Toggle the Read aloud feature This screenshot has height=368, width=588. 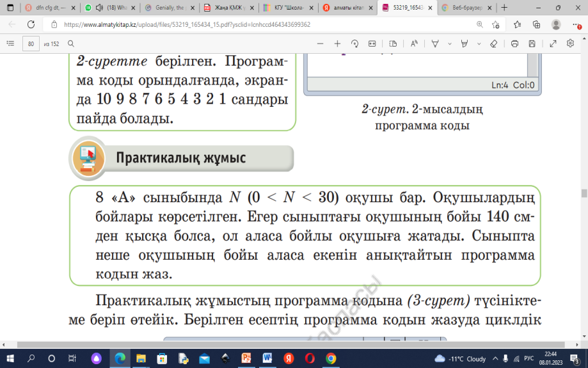click(x=414, y=44)
